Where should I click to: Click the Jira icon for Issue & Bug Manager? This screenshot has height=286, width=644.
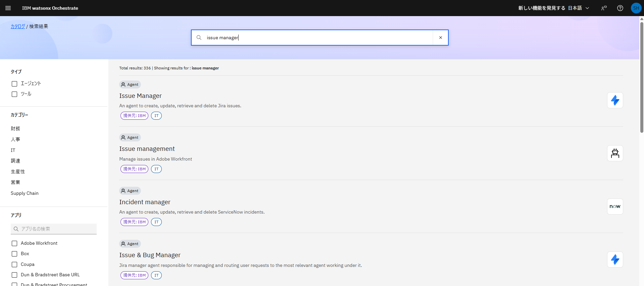pos(615,260)
